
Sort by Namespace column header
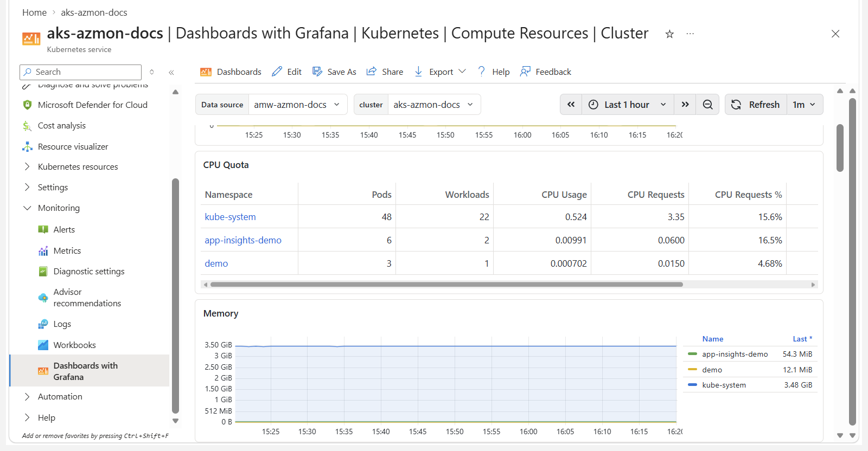point(228,195)
